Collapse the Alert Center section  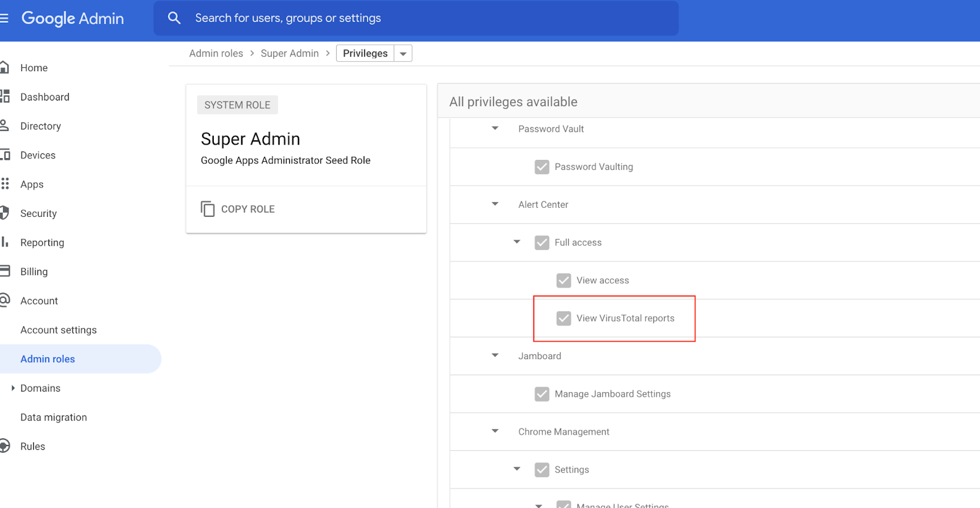pyautogui.click(x=495, y=204)
